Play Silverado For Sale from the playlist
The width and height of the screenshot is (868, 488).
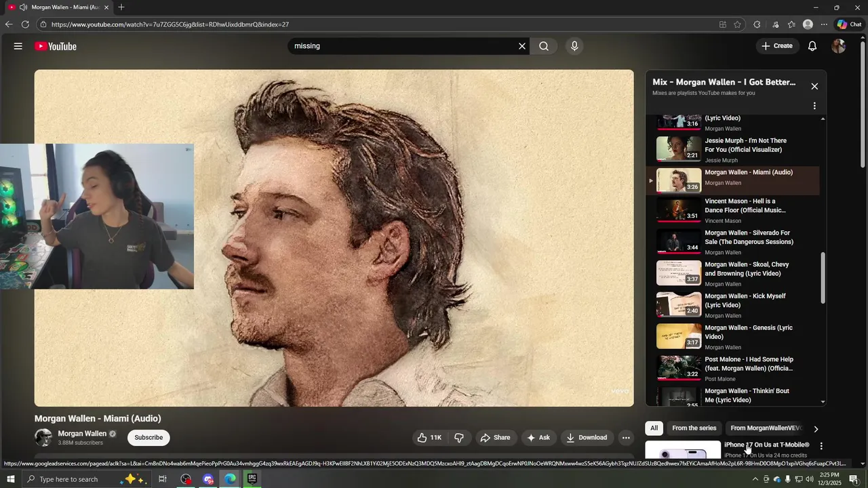(x=749, y=237)
